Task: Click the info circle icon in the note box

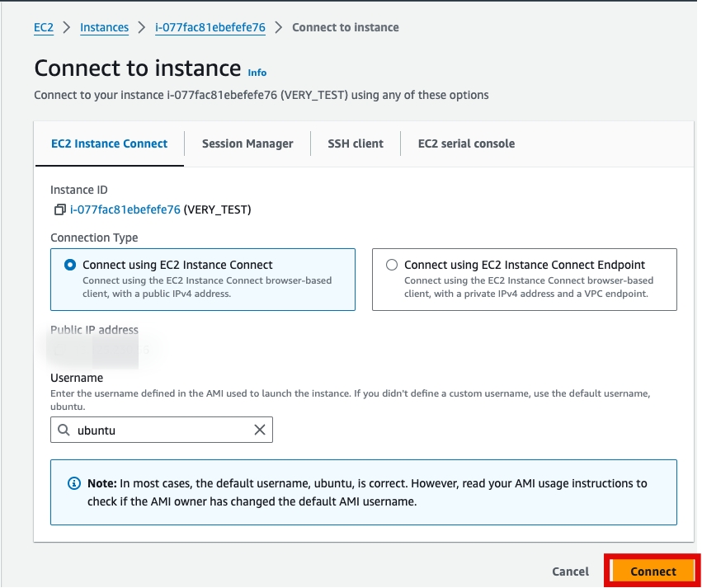Action: coord(74,483)
